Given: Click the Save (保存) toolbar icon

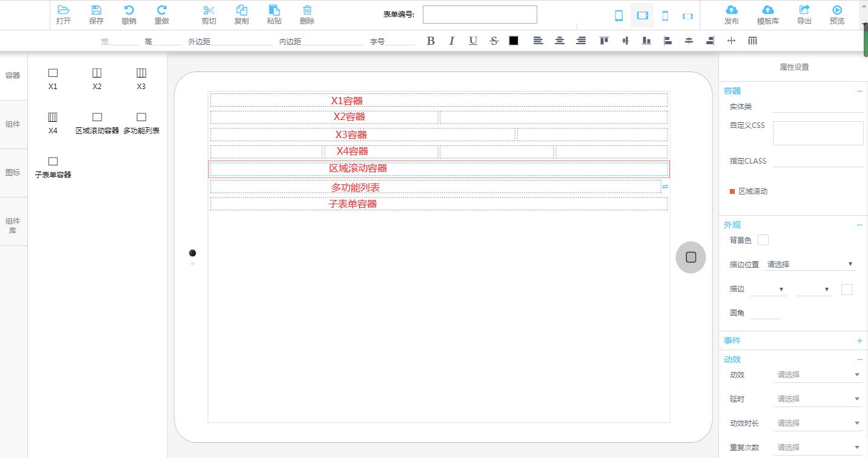Looking at the screenshot, I should pos(96,10).
